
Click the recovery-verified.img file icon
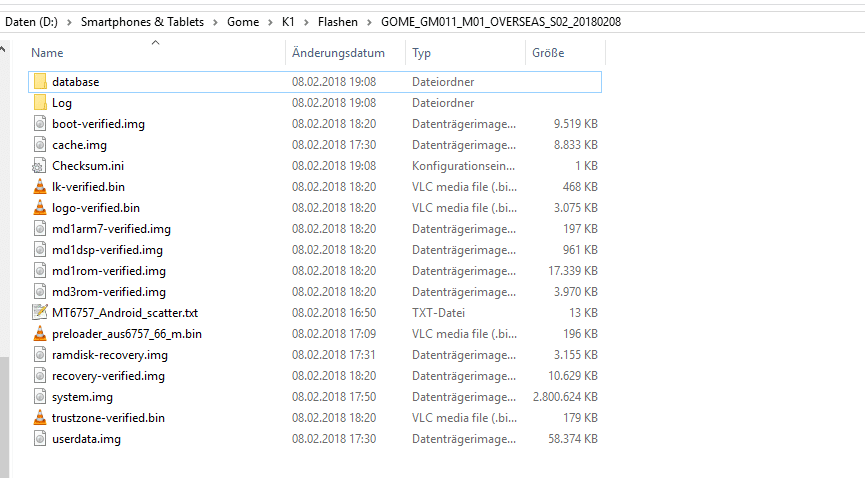(x=40, y=376)
